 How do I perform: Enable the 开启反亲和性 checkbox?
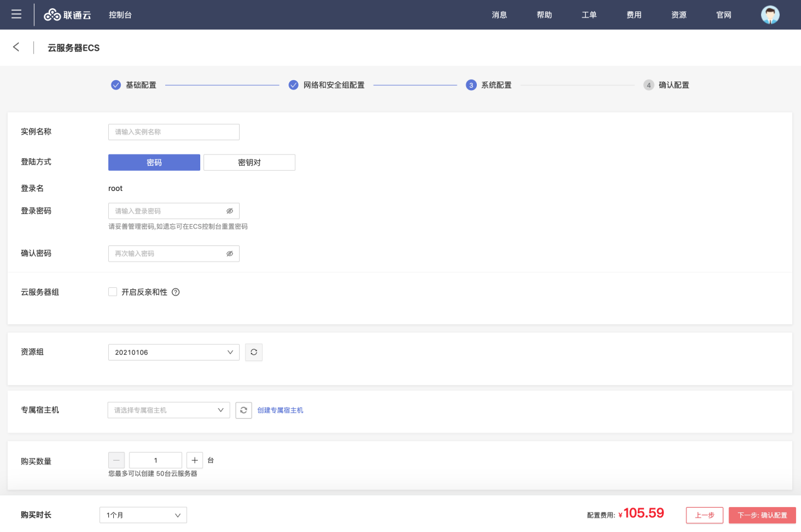113,292
